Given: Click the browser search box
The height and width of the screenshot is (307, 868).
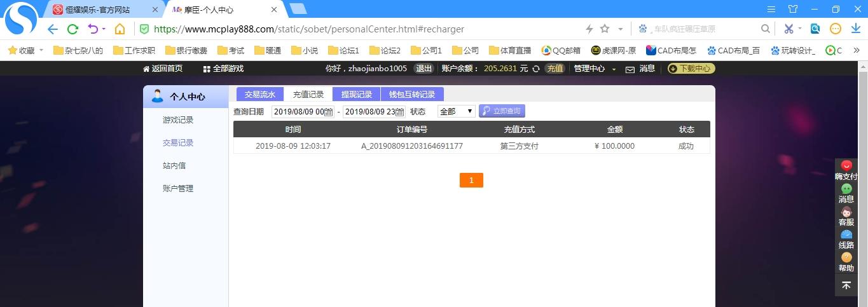Looking at the screenshot, I should (x=703, y=29).
